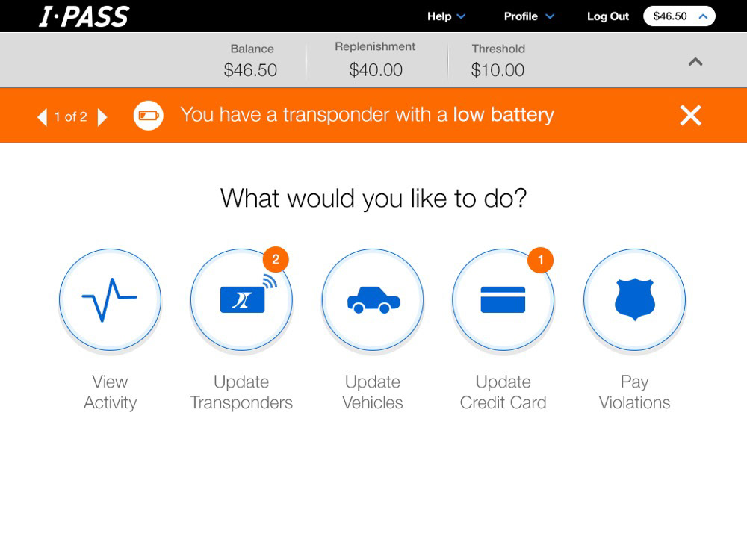This screenshot has height=560, width=747.
Task: Dismiss the low battery alert banner
Action: [x=690, y=115]
